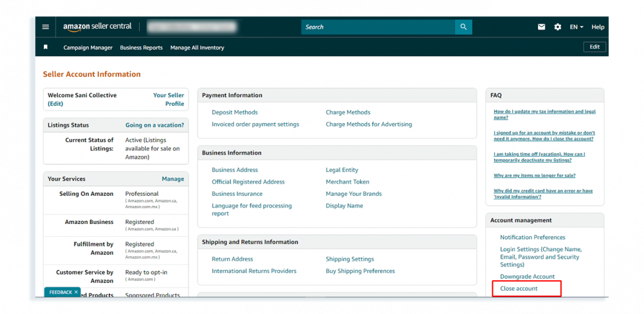The image size is (644, 314).
Task: Open FAQ about closing a mistaken account
Action: pos(544,136)
